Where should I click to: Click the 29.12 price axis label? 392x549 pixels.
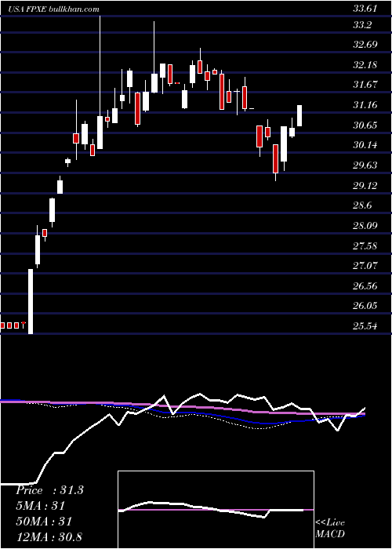pos(365,186)
